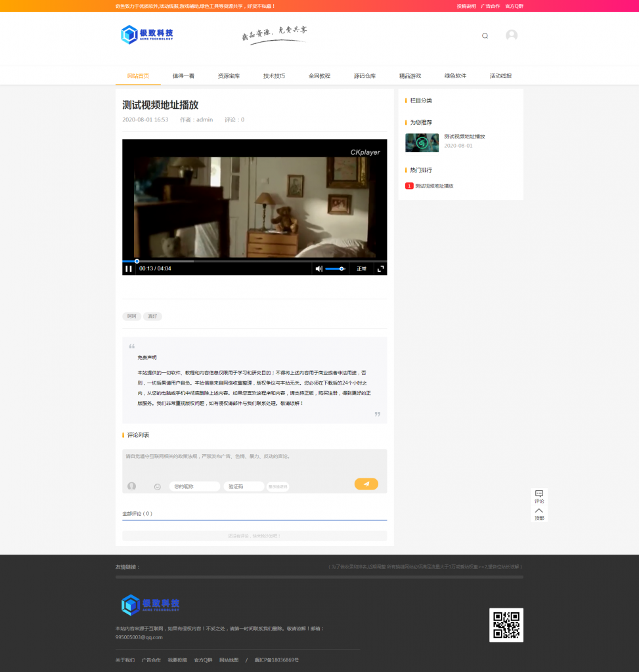Click the 您的昵称 nickname field
This screenshot has width=639, height=672.
coord(194,486)
